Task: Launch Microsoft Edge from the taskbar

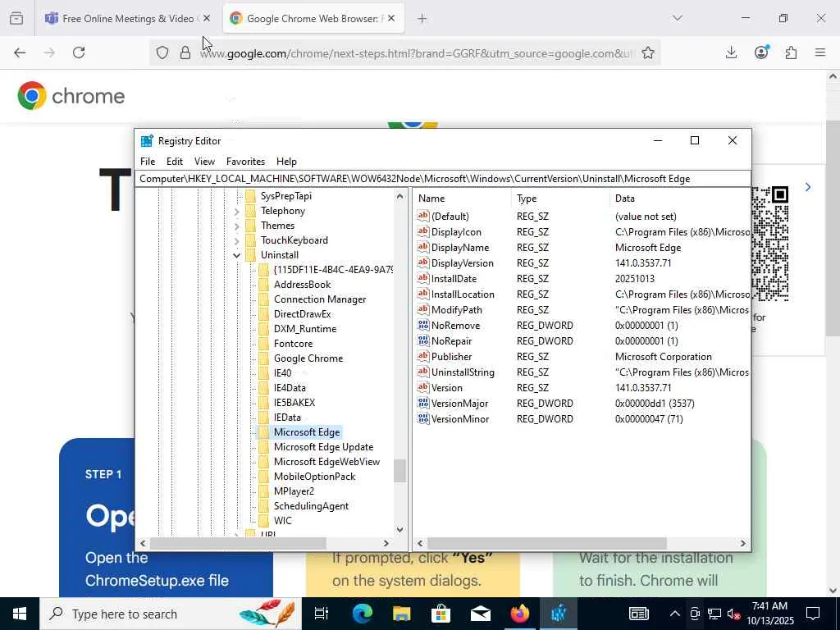Action: pos(362,614)
